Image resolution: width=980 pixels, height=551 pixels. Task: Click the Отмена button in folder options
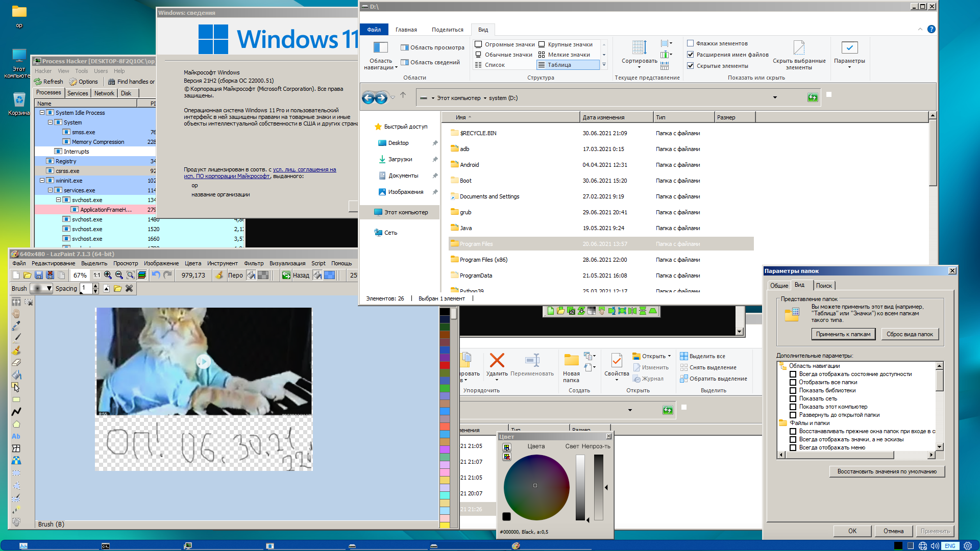[x=893, y=531]
